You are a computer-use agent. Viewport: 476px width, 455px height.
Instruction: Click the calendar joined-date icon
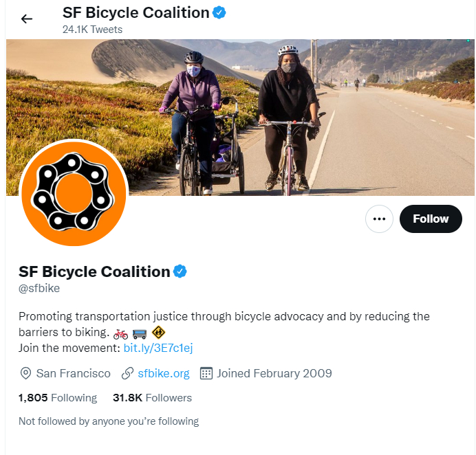click(x=206, y=374)
